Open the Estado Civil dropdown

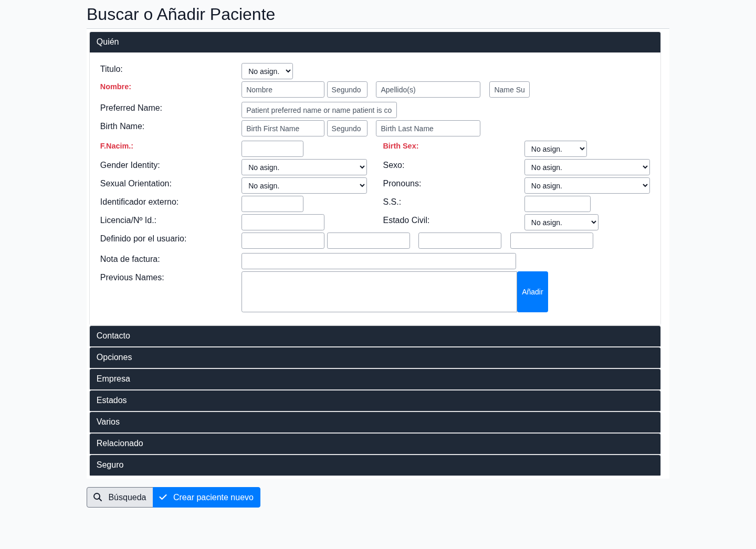pyautogui.click(x=561, y=223)
